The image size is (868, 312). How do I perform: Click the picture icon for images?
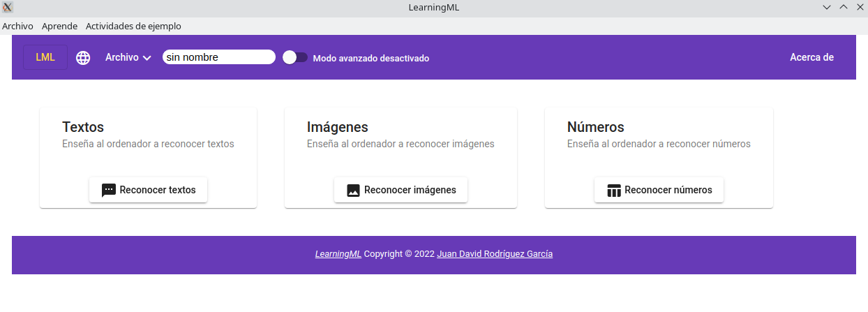(x=353, y=190)
